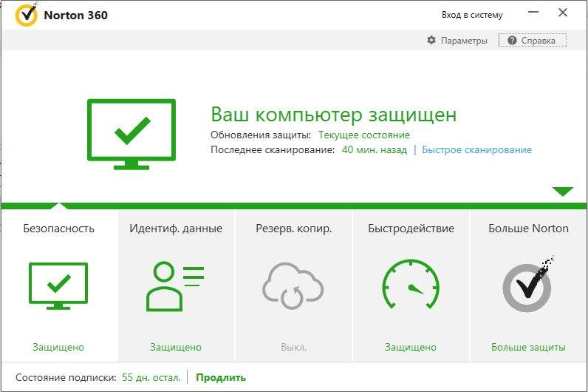588x392 pixels.
Task: Open the Резерв. копир. tab
Action: (293, 285)
